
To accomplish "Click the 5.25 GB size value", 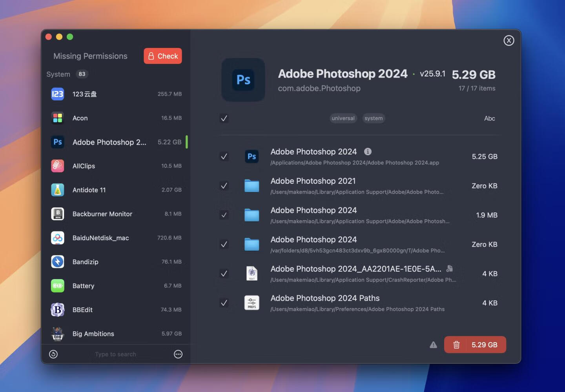I will [485, 156].
